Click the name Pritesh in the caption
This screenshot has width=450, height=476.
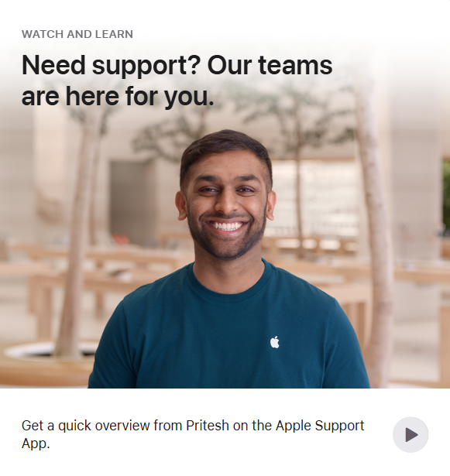click(208, 425)
